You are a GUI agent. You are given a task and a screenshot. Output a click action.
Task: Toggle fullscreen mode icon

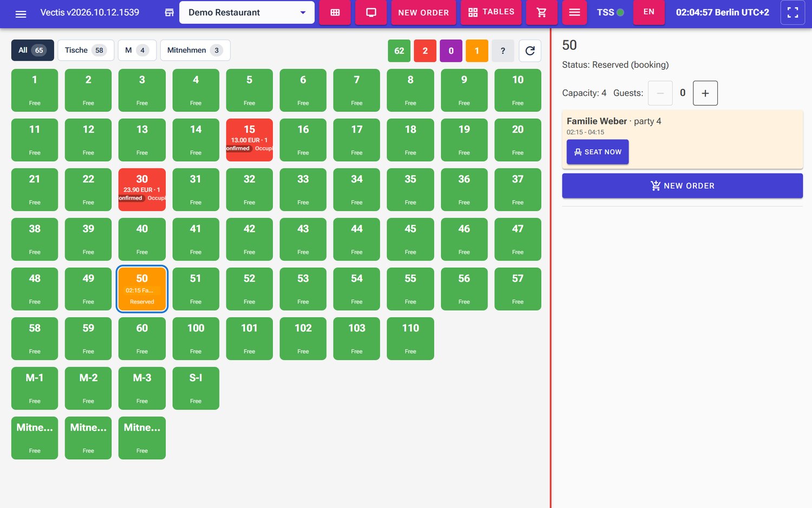[793, 12]
